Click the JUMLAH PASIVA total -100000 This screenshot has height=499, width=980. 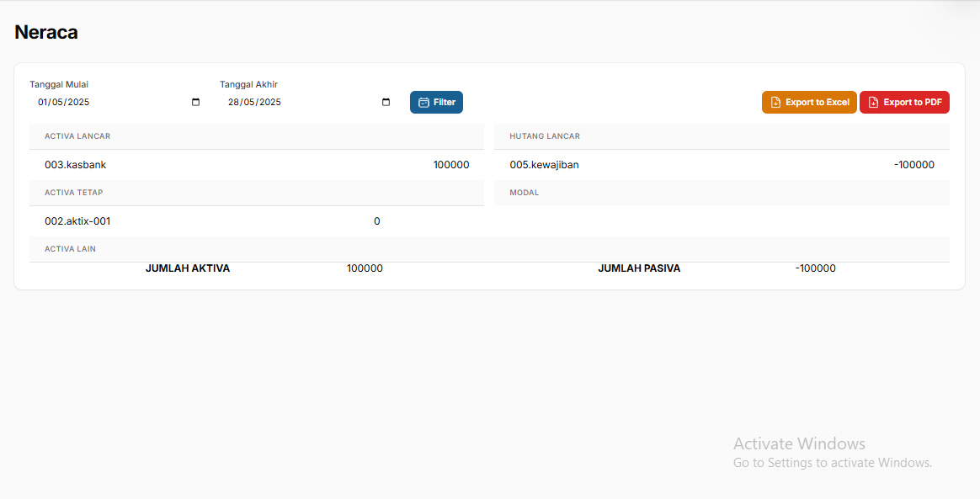(x=816, y=268)
